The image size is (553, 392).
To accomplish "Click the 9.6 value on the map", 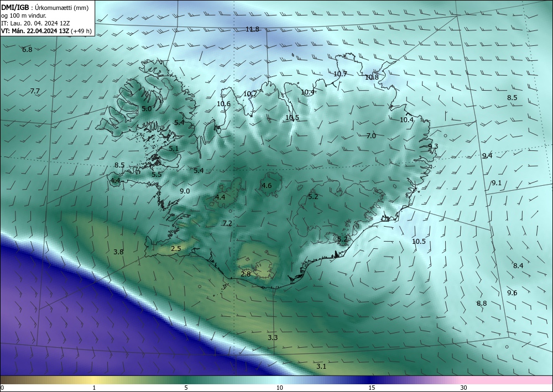I will pos(512,293).
